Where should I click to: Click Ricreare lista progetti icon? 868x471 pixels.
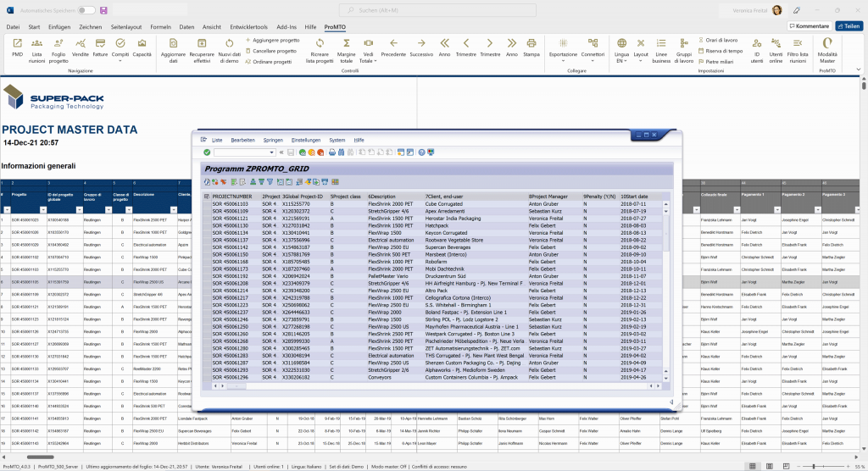coord(319,43)
